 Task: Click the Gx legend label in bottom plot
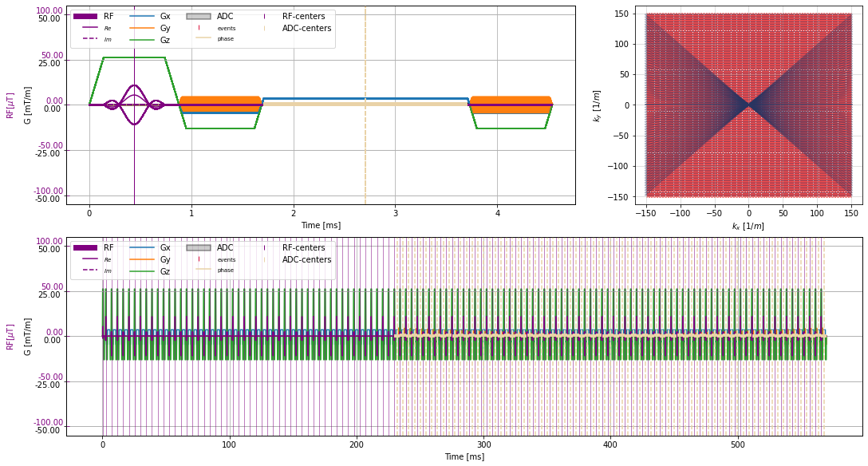tap(165, 248)
